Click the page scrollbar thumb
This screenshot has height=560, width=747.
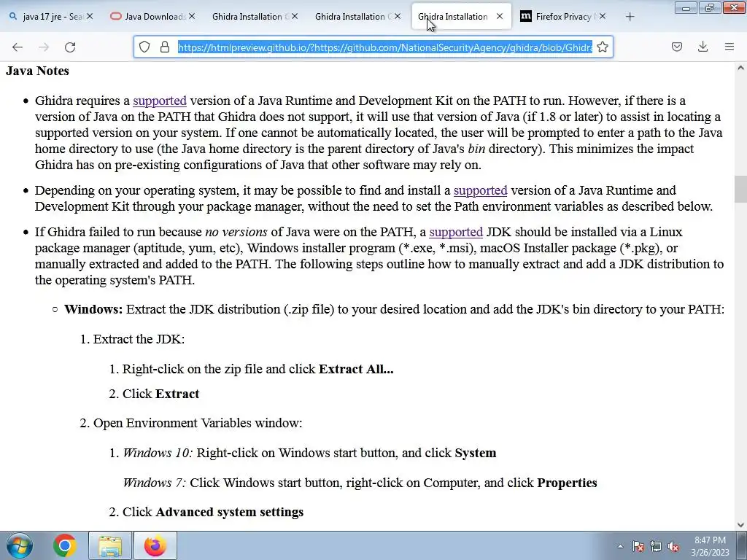[740, 189]
